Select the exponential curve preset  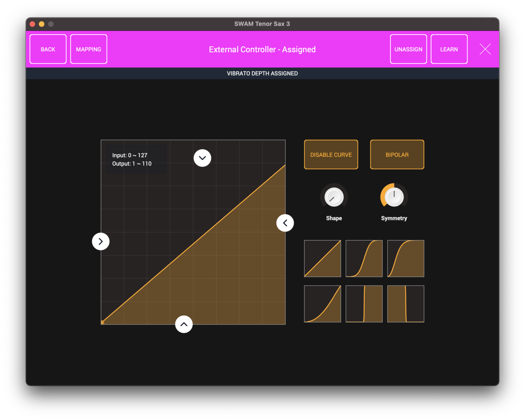click(322, 304)
